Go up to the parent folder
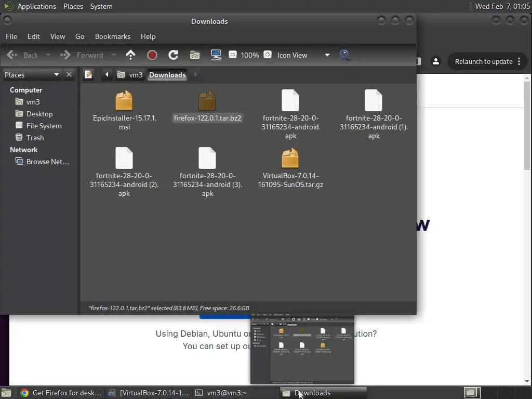Screen dimensions: 532x399 point(130,55)
